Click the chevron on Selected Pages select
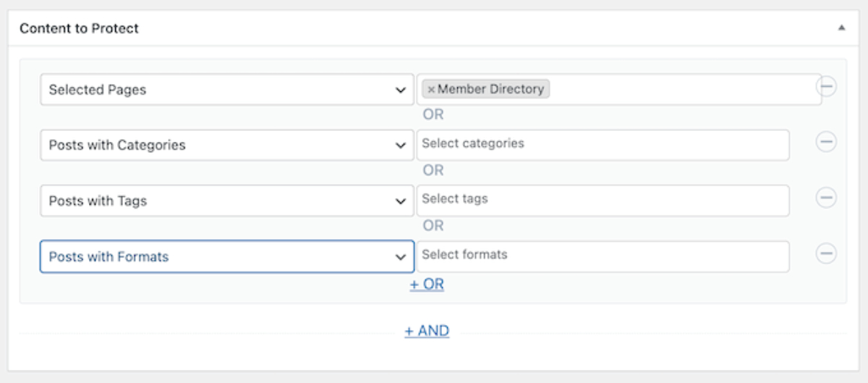Viewport: 868px width, 383px height. (400, 91)
